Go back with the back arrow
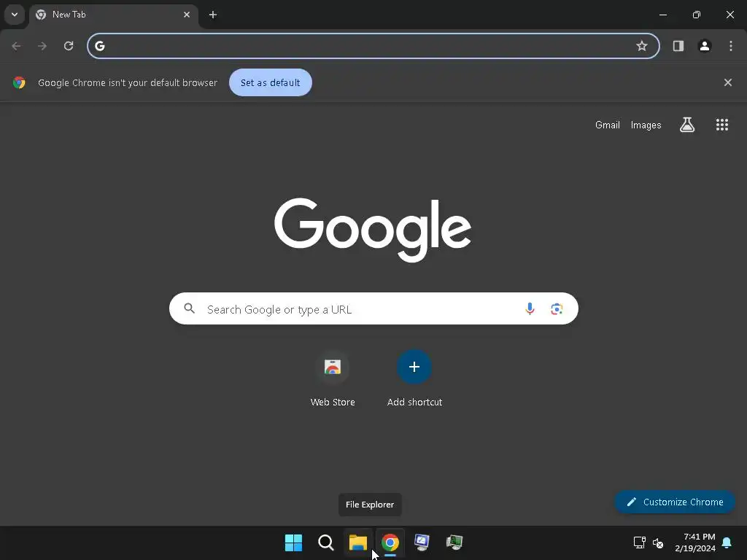This screenshot has height=560, width=747. pos(16,46)
